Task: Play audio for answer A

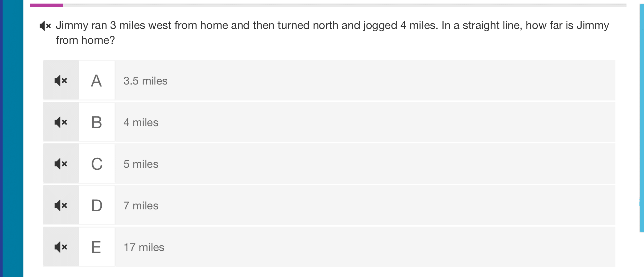Action: pyautogui.click(x=61, y=80)
